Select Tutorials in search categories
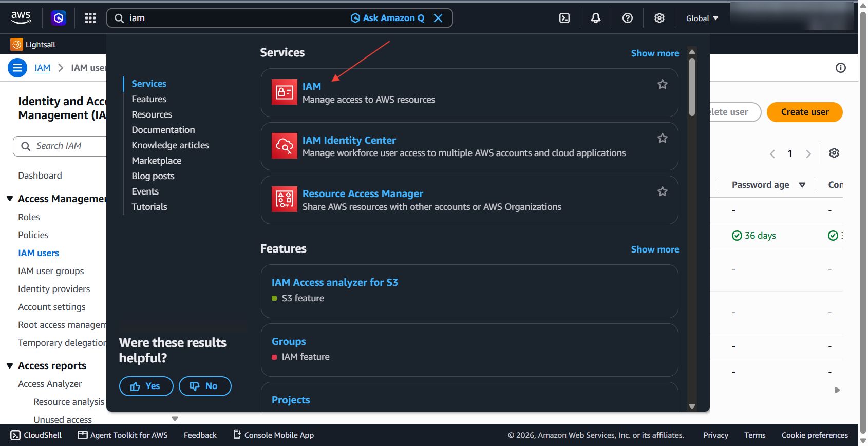This screenshot has width=868, height=446. (x=149, y=207)
